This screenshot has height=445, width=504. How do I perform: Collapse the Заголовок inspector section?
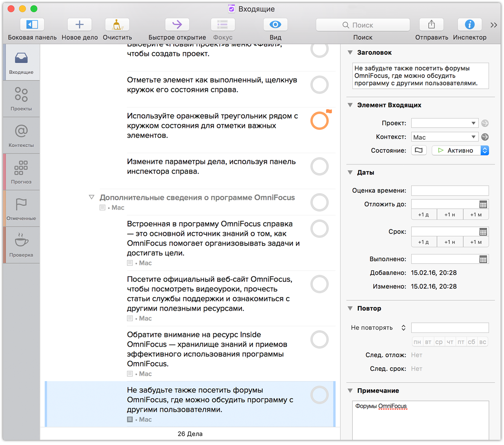point(350,52)
